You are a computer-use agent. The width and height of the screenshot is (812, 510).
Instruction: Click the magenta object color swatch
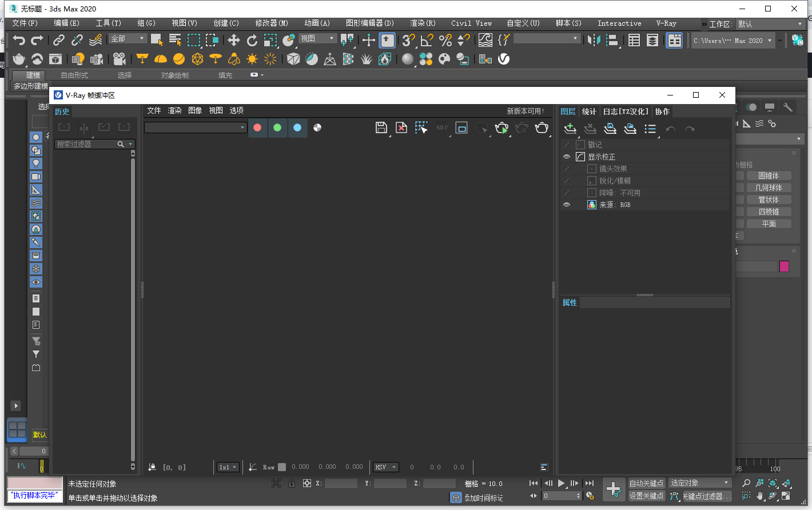point(784,266)
